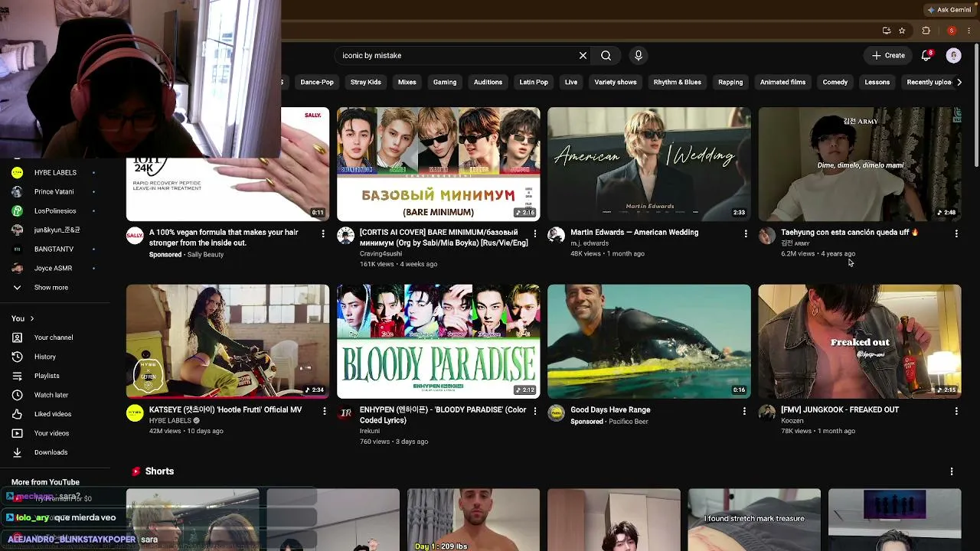Open more options for KATSEYE video
This screenshot has height=551, width=980.
point(325,411)
